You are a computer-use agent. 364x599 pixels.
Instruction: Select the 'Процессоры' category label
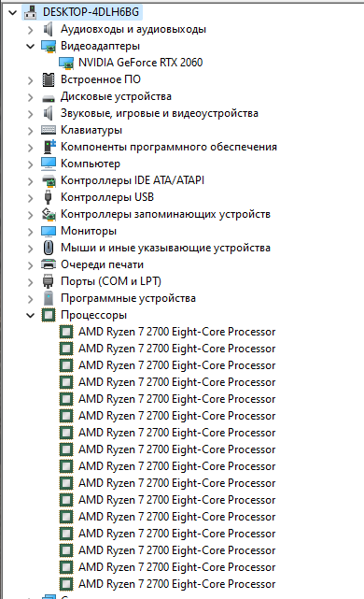[x=94, y=315]
